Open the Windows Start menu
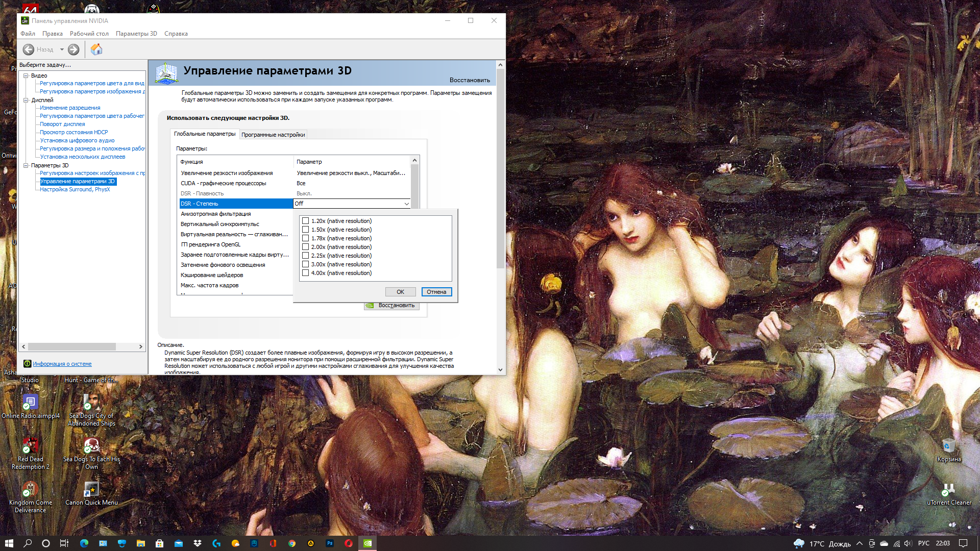Screen dimensions: 980x551 pyautogui.click(x=9, y=543)
